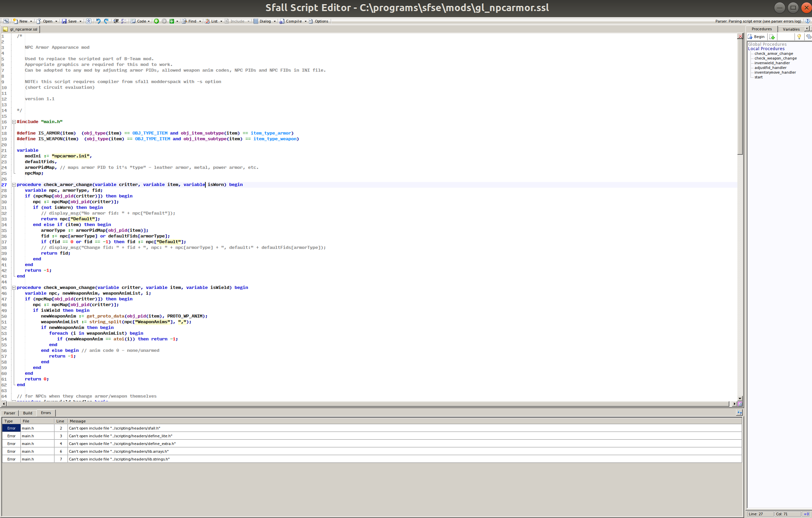This screenshot has width=812, height=518.
Task: Collapse the check_armor_change procedure fold
Action: tap(14, 185)
